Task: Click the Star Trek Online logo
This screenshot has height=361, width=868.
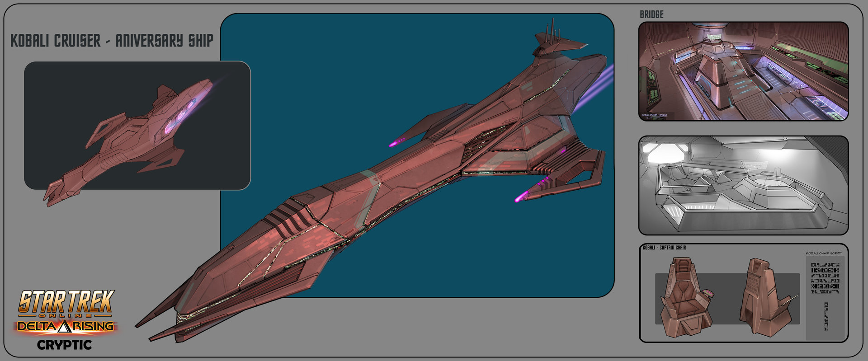Action: point(66,304)
